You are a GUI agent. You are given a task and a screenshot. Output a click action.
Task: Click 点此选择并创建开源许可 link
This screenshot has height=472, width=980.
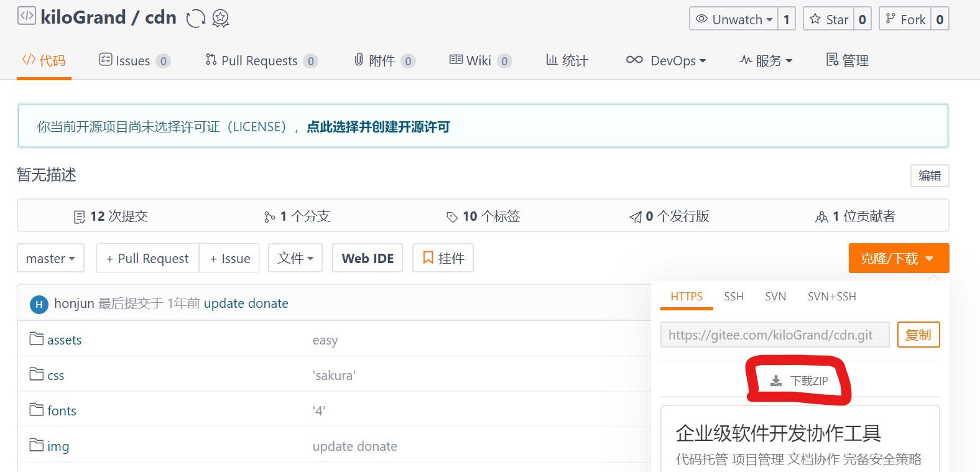pyautogui.click(x=378, y=127)
